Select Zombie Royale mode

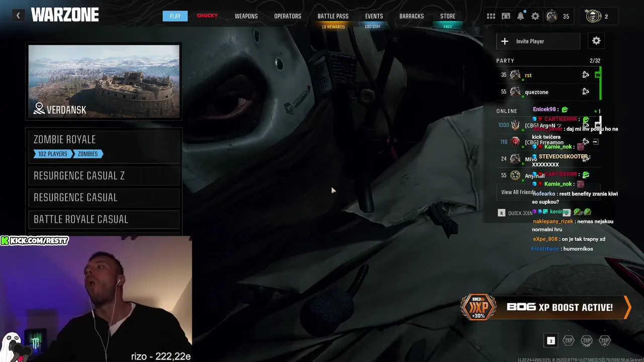click(103, 146)
